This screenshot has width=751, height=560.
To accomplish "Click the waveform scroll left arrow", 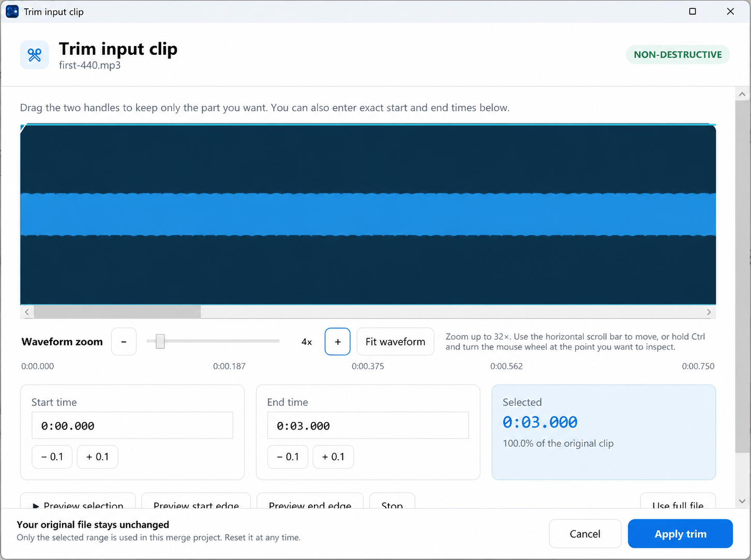I will [27, 312].
